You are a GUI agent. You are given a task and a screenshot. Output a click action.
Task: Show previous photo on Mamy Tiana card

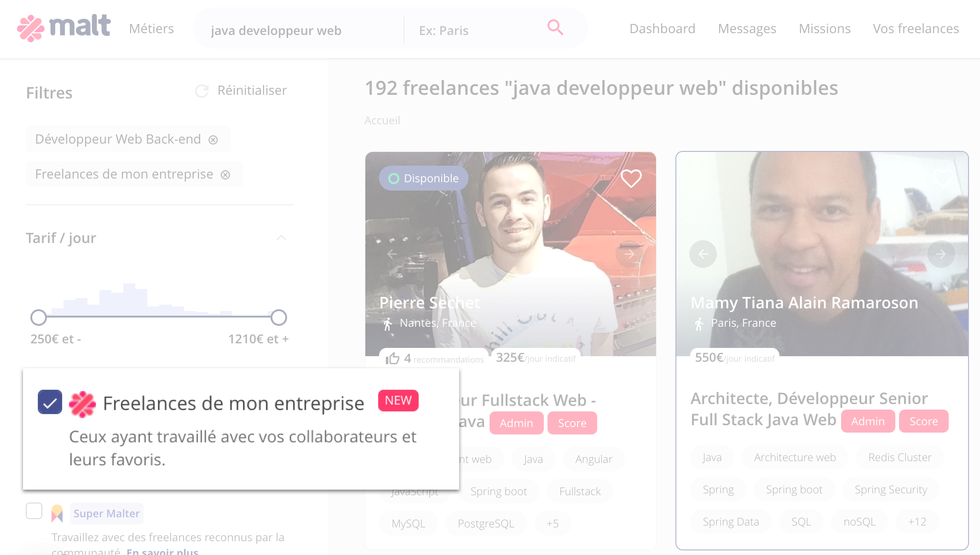click(x=703, y=254)
